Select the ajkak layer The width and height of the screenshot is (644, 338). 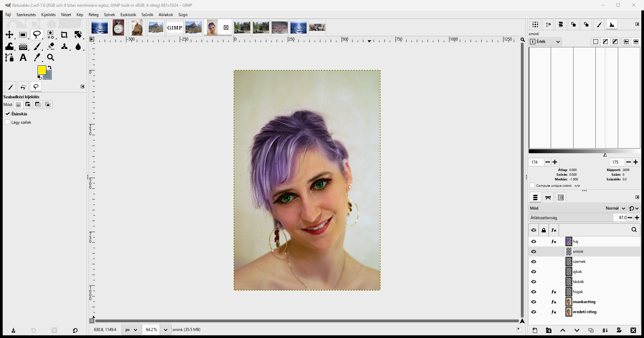584,272
